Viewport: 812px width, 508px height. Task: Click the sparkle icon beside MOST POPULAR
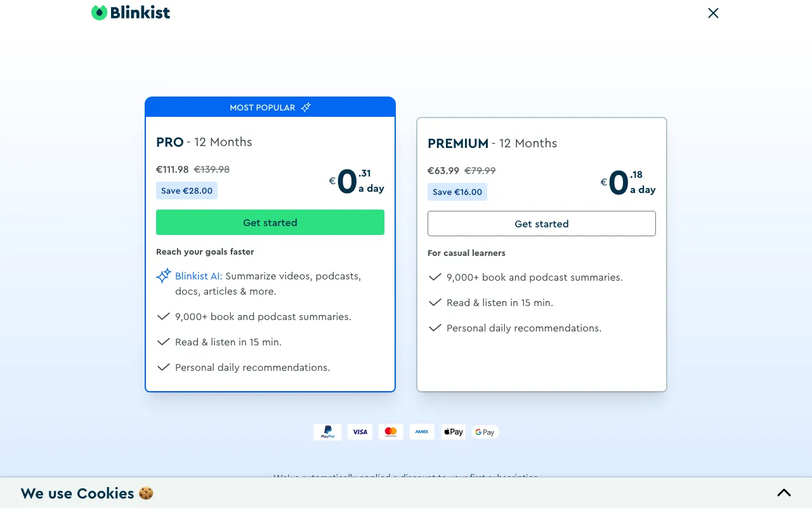pyautogui.click(x=306, y=107)
